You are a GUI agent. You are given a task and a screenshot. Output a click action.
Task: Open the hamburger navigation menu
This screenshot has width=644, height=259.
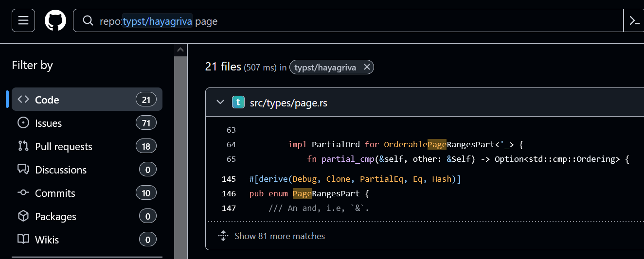click(23, 20)
